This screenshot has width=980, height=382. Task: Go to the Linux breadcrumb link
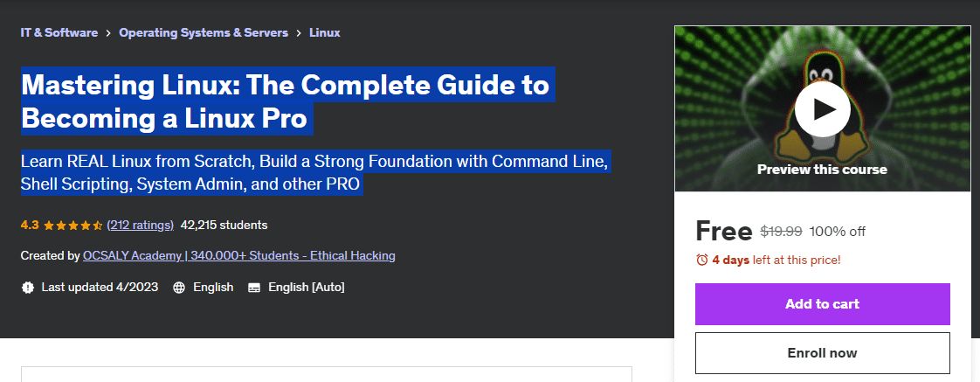325,33
